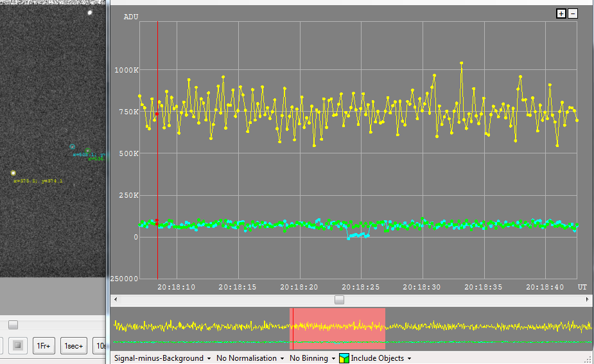Select the green-circled comparison star
The width and height of the screenshot is (594, 364).
click(88, 151)
